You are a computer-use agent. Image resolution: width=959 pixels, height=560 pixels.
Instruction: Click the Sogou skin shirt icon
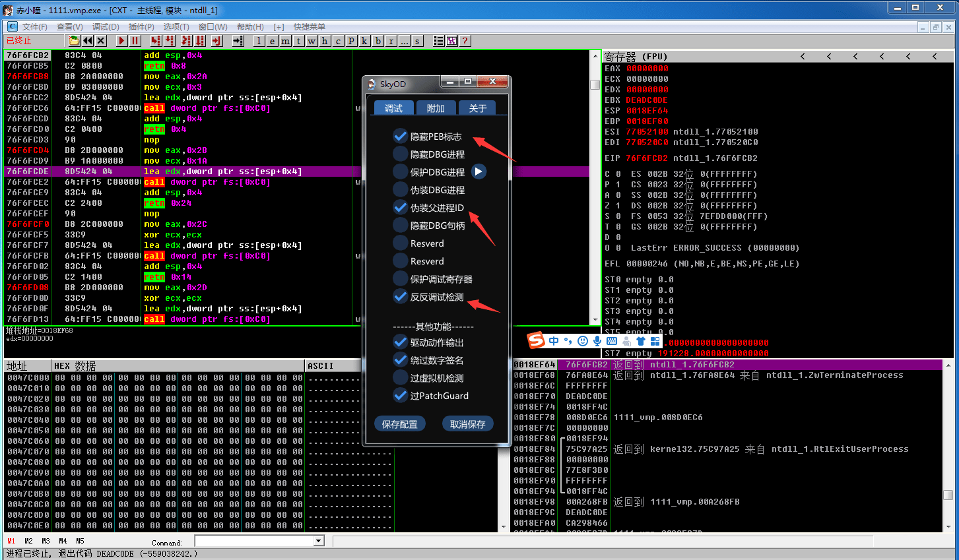[640, 341]
